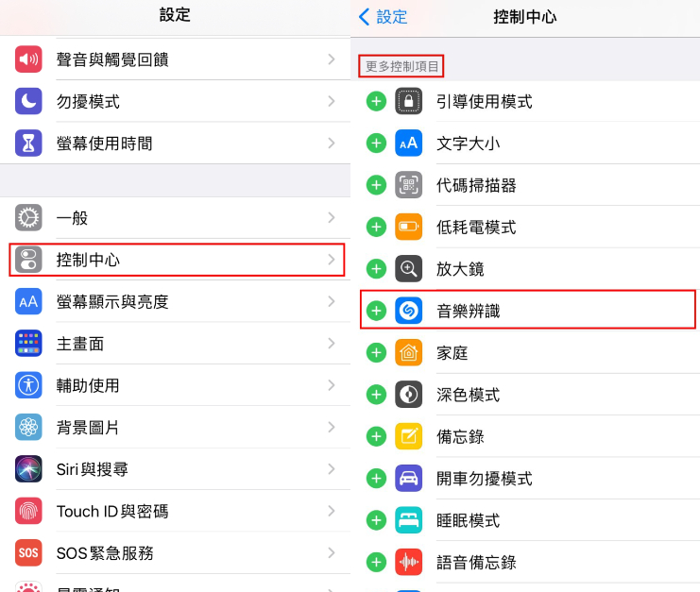The width and height of the screenshot is (700, 592).
Task: Open chevron for 輔助使用 row
Action: coord(332,385)
